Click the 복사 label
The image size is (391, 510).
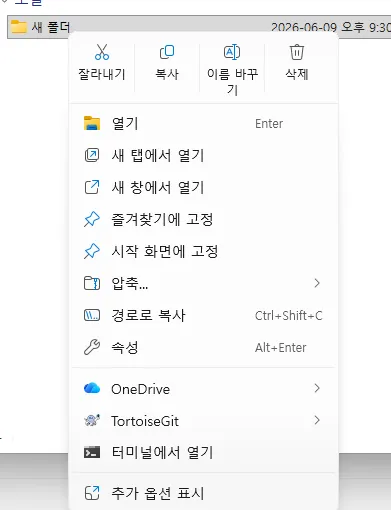coord(167,74)
